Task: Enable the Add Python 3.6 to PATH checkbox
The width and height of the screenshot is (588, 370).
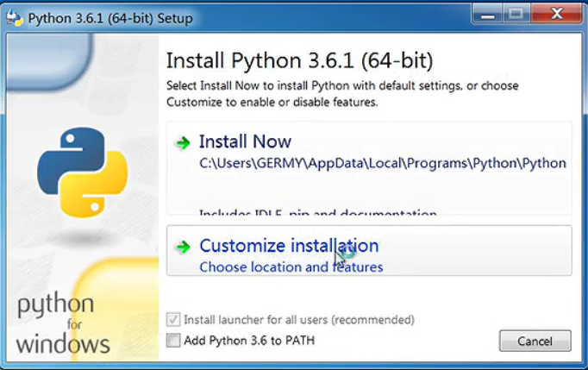Action: (173, 341)
